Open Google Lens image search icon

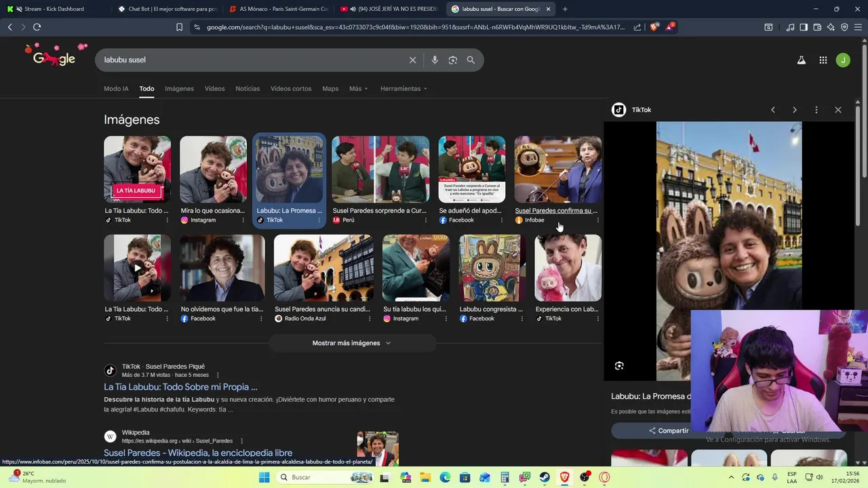(453, 60)
